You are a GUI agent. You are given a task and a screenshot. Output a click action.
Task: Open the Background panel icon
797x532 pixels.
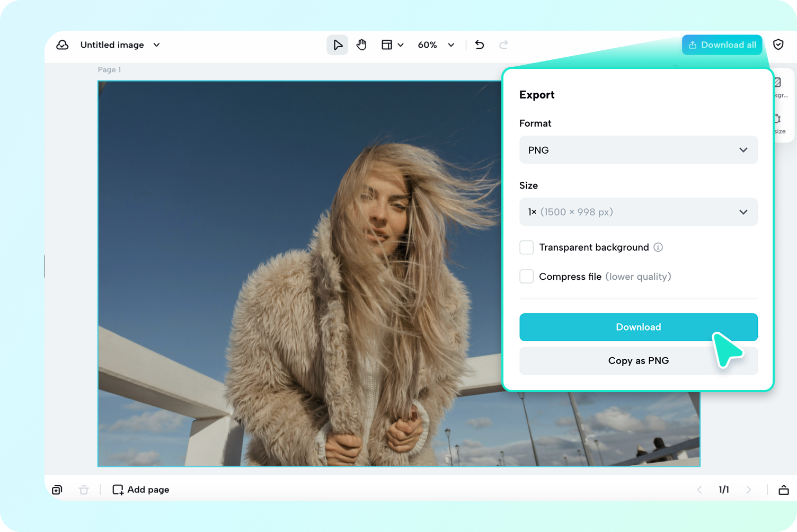(778, 86)
